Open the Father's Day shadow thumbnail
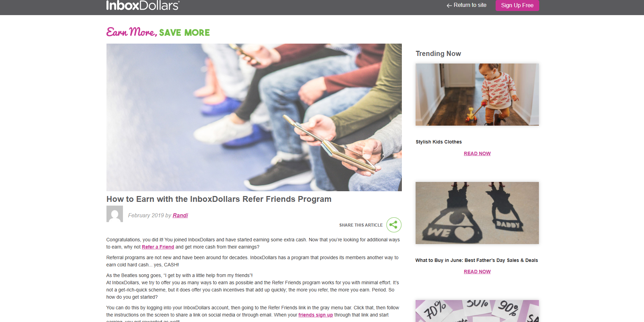Screen dimensions: 644x322 tap(477, 213)
